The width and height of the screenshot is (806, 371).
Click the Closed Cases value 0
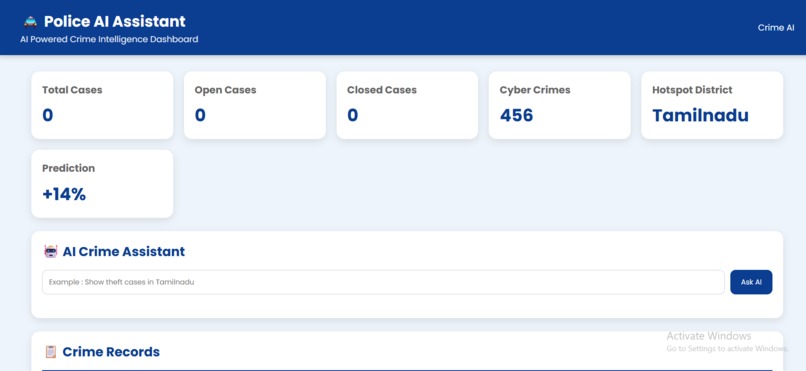click(x=352, y=115)
